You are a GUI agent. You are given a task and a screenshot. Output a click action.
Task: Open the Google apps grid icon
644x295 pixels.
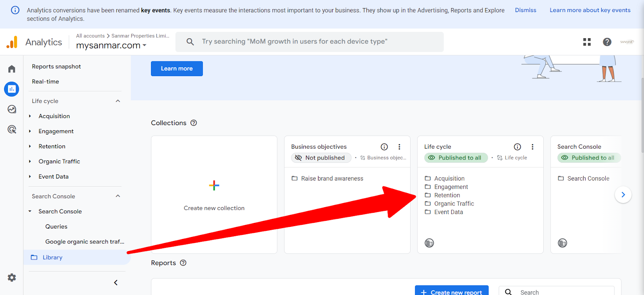587,42
